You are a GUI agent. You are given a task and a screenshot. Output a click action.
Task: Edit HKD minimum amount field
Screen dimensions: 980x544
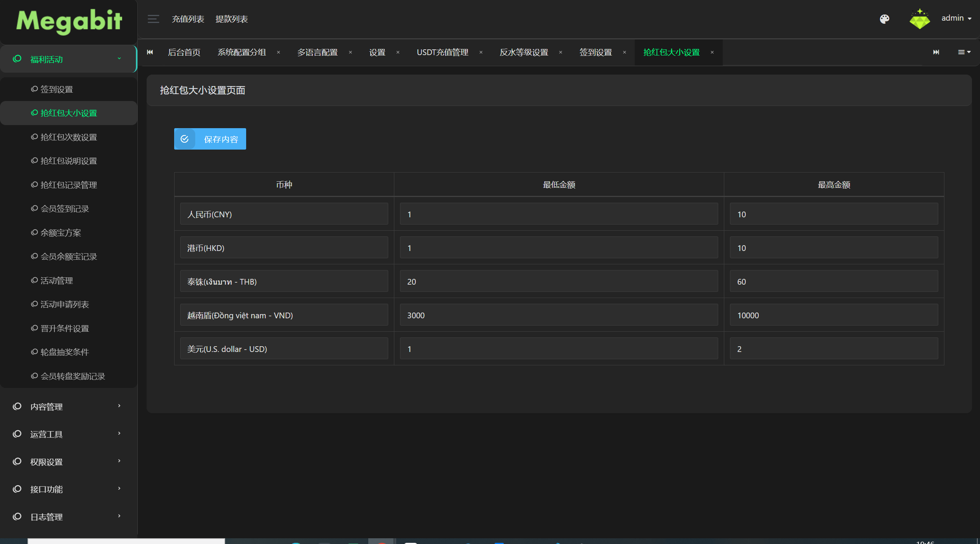tap(559, 248)
